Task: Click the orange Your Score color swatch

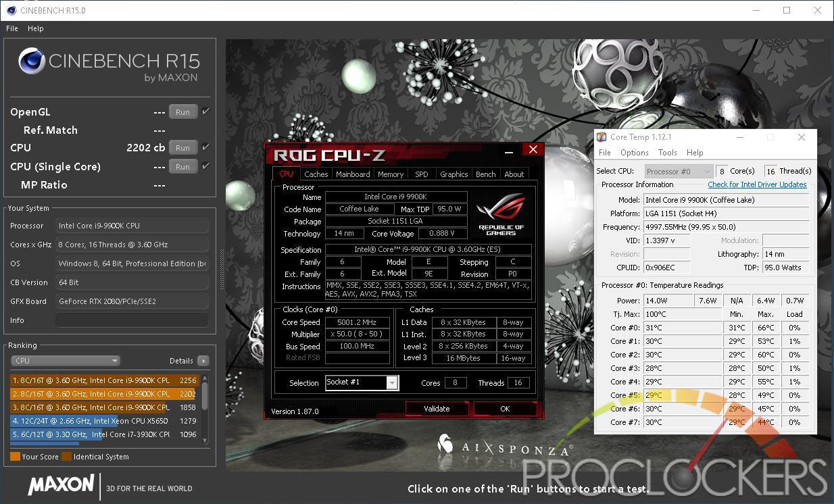Action: [x=15, y=457]
